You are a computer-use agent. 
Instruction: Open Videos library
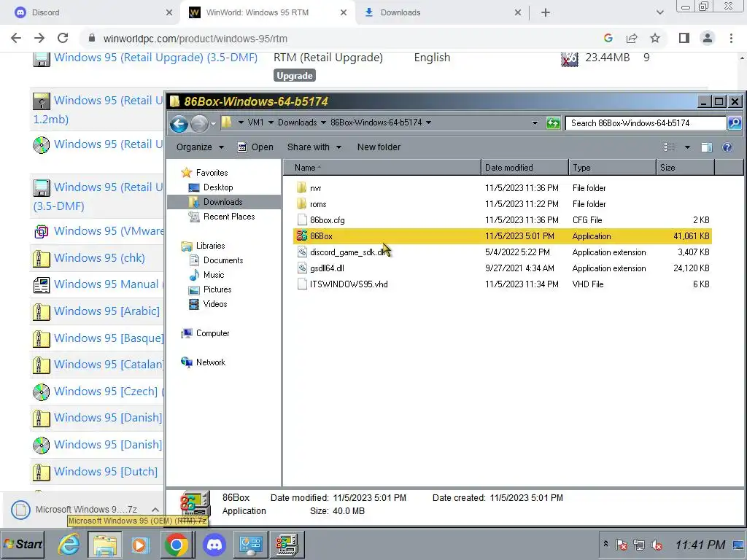[208, 304]
